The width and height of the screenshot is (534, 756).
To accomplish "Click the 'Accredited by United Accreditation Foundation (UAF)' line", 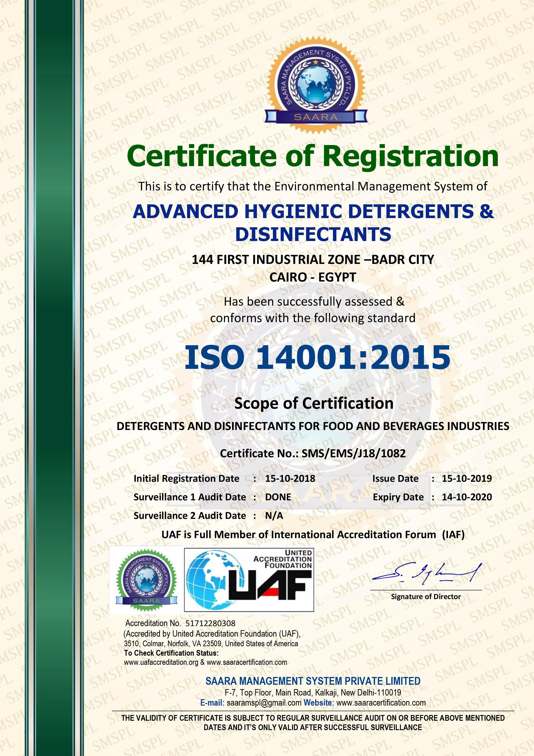I will pos(212,634).
